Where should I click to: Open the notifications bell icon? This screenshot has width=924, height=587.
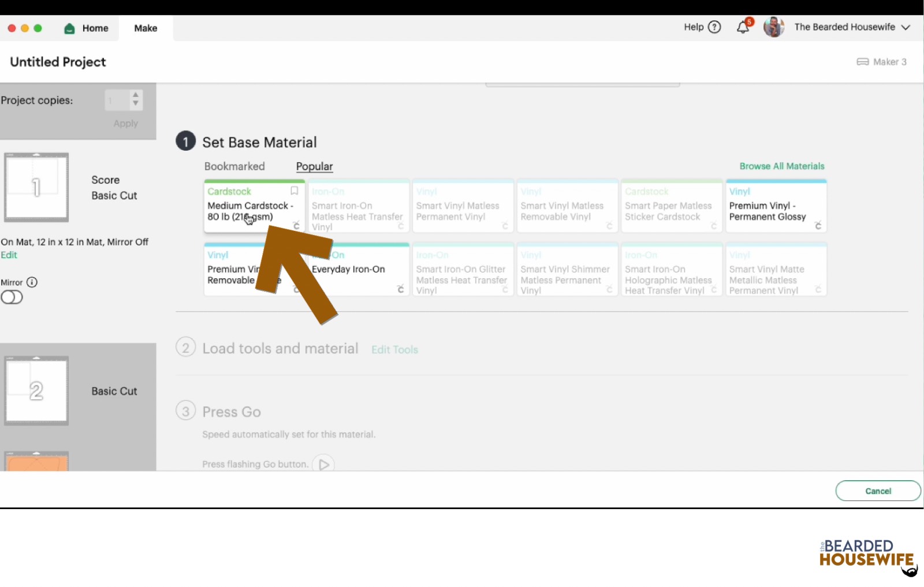tap(743, 27)
